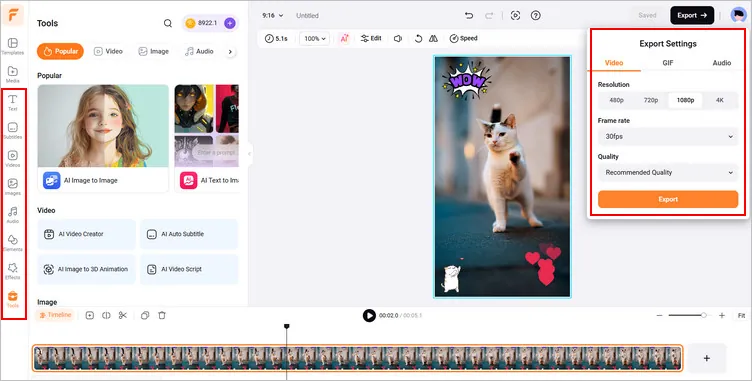Select the Tools sidebar icon
The image size is (752, 381).
click(13, 299)
